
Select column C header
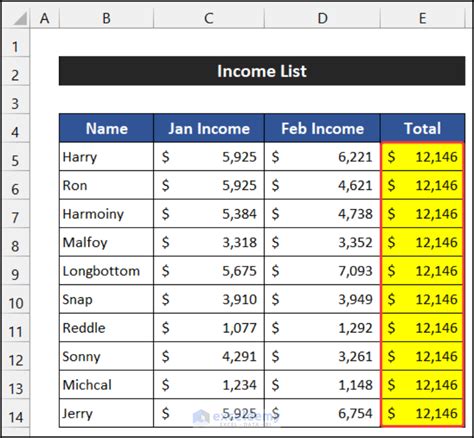pos(209,18)
